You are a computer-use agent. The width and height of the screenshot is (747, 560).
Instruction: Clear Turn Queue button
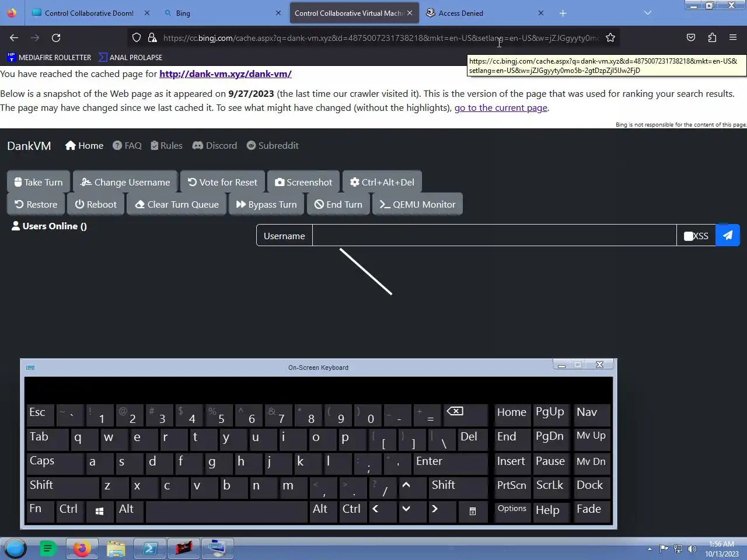click(177, 204)
